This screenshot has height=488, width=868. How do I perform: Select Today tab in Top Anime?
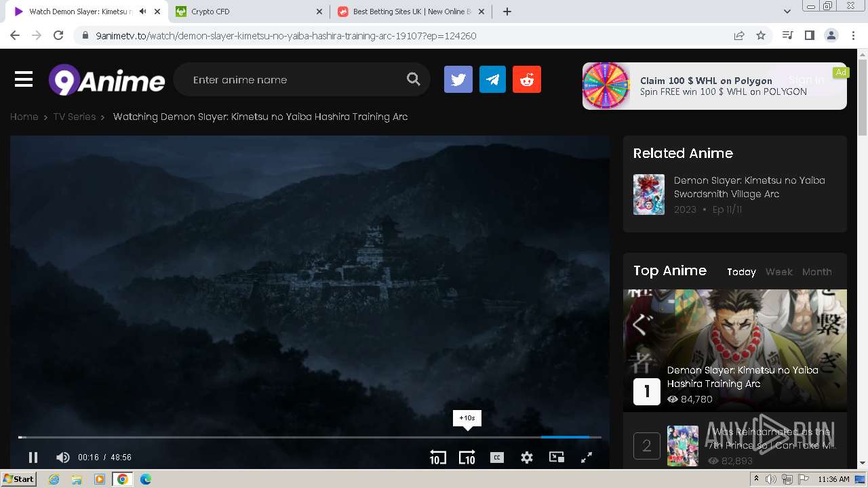point(741,272)
